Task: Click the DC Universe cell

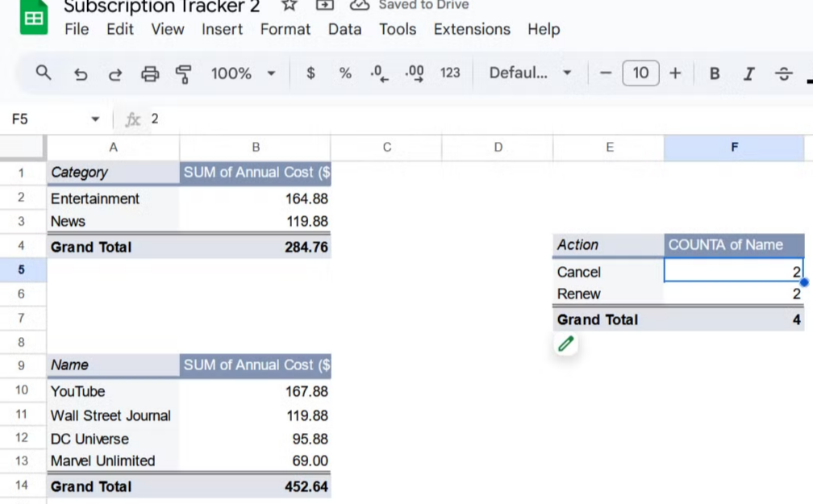Action: [x=113, y=439]
